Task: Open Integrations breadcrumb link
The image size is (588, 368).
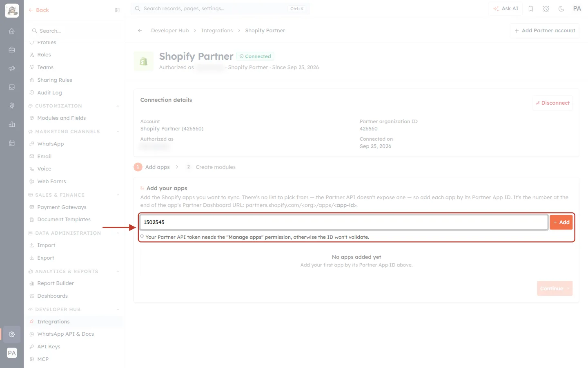Action: coord(217,31)
